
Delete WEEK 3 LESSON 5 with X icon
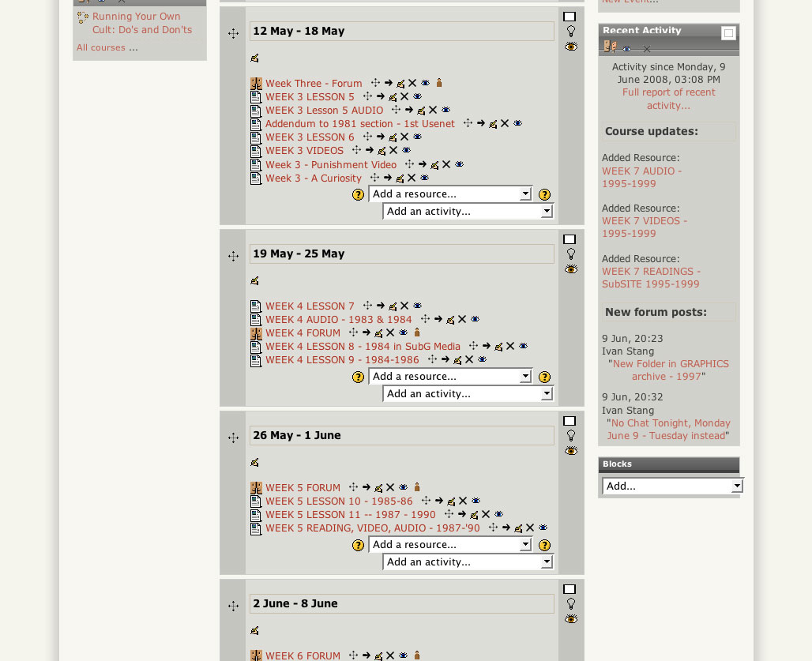404,96
